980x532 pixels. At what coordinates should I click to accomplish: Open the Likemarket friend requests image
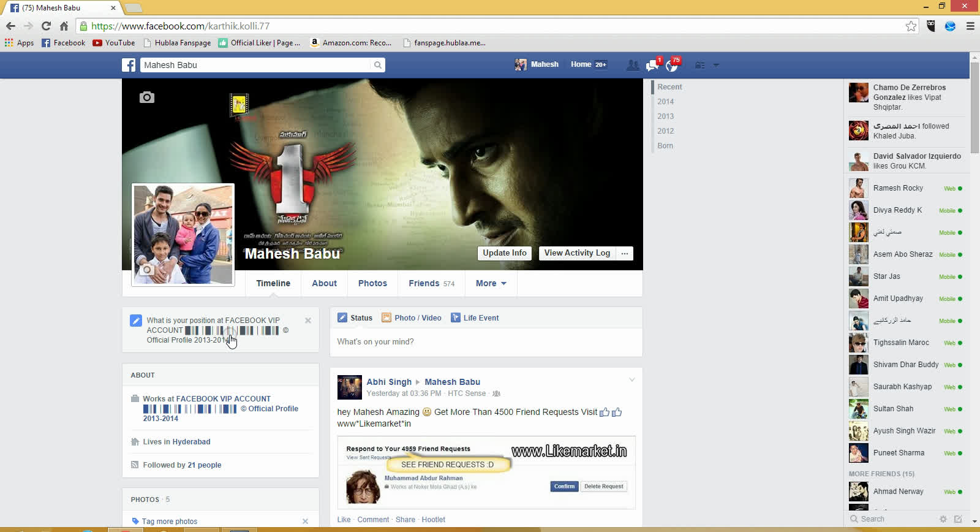pos(486,473)
